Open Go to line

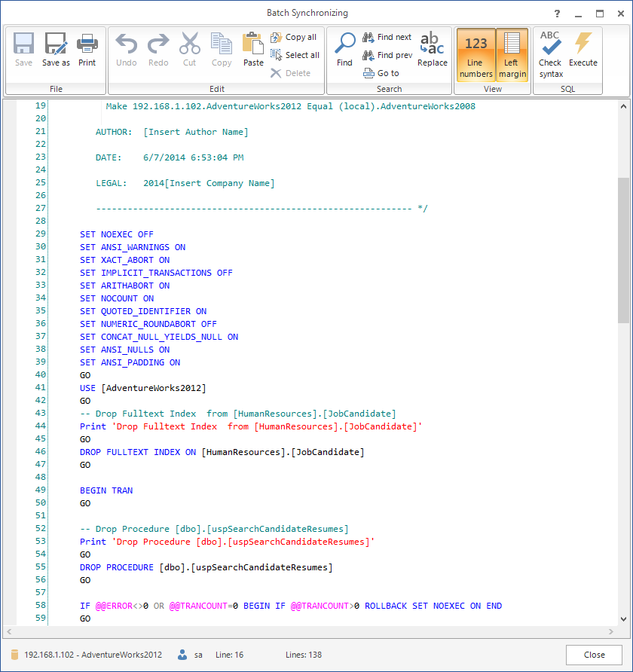381,73
